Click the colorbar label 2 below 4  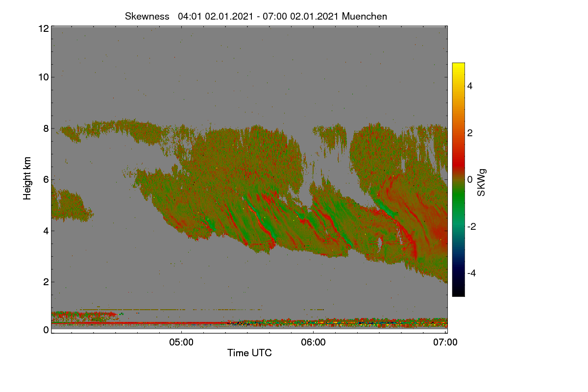coord(471,133)
